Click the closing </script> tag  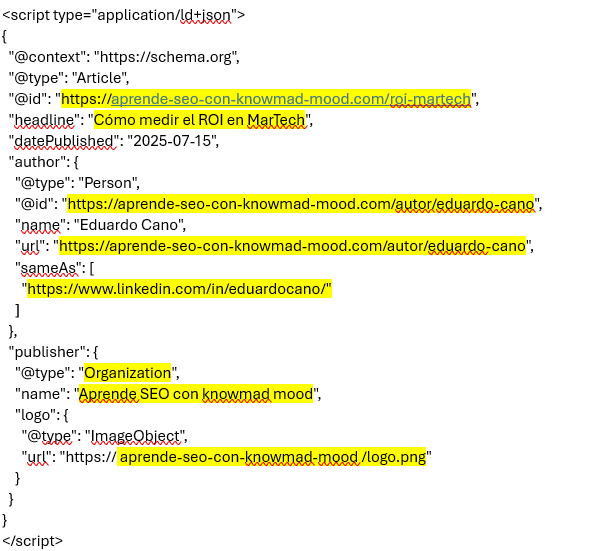pos(32,541)
